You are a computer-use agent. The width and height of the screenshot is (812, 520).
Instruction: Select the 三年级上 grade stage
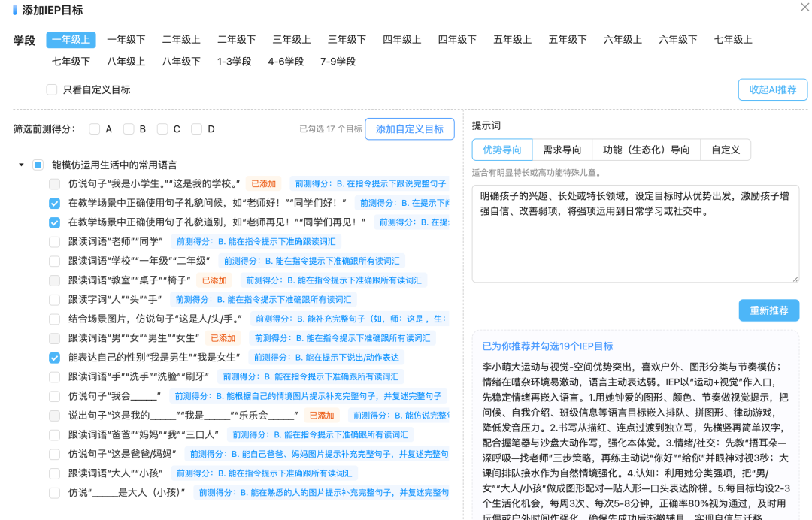pos(292,40)
